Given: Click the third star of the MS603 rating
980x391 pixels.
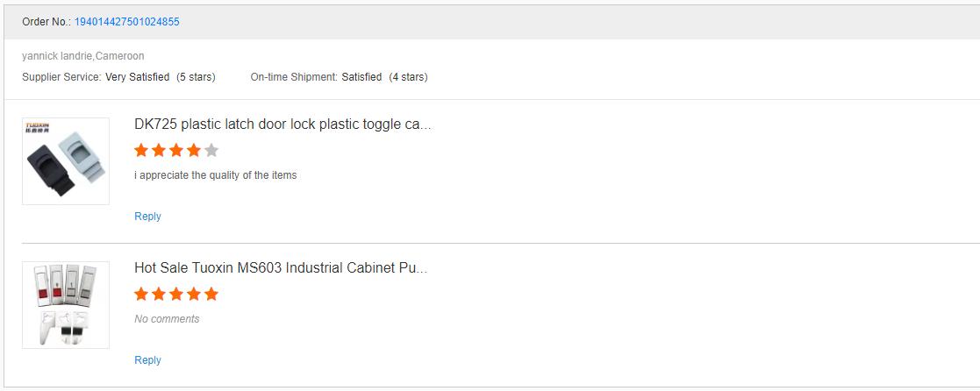Looking at the screenshot, I should [176, 294].
